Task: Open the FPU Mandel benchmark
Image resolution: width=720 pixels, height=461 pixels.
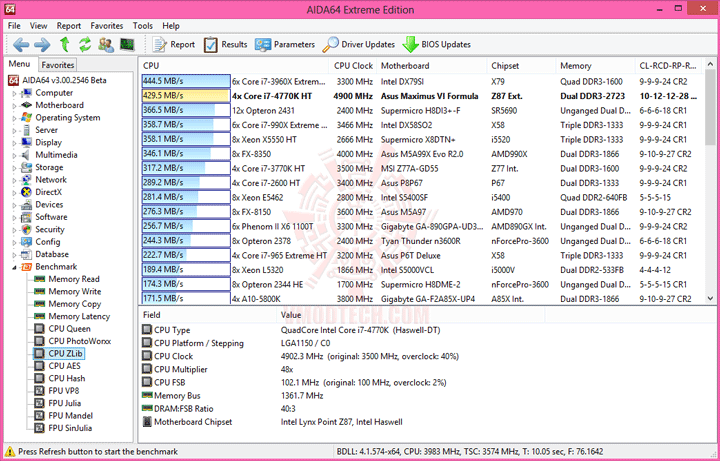Action: coord(70,415)
